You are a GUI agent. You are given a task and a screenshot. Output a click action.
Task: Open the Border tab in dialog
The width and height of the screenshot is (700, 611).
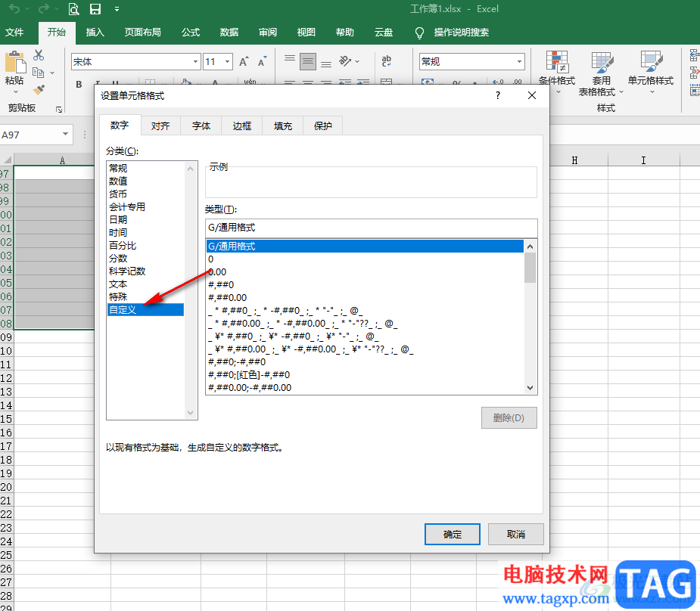241,126
